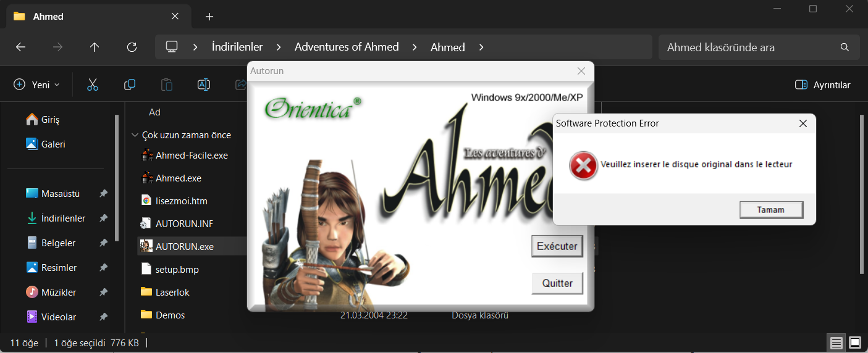The image size is (868, 353).
Task: Click the search magnifier icon
Action: (x=845, y=47)
